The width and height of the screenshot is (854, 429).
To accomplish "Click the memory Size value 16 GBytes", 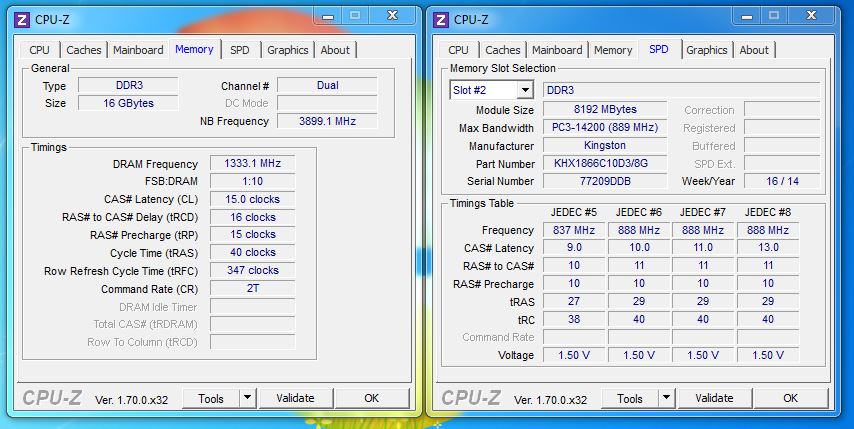I will 128,103.
